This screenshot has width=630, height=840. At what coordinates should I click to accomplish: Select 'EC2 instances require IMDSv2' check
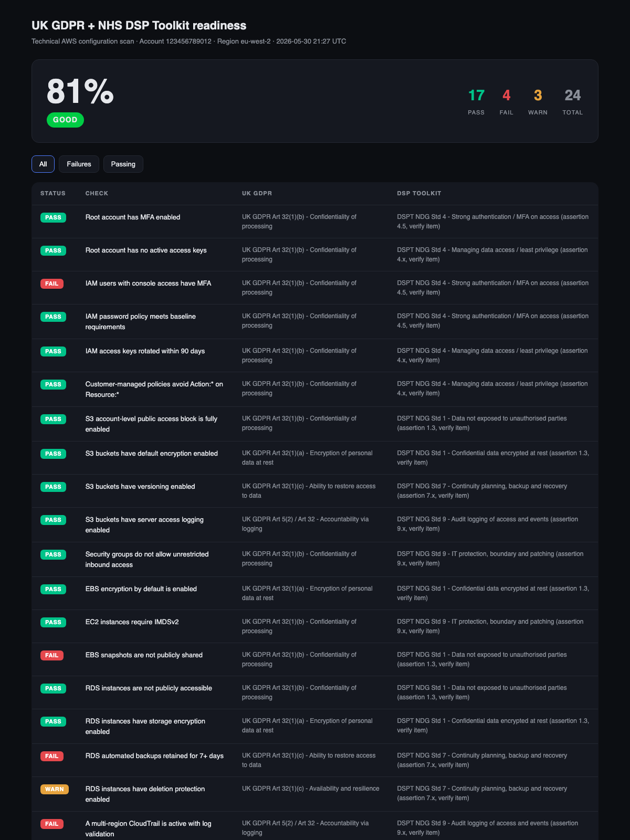click(x=132, y=622)
